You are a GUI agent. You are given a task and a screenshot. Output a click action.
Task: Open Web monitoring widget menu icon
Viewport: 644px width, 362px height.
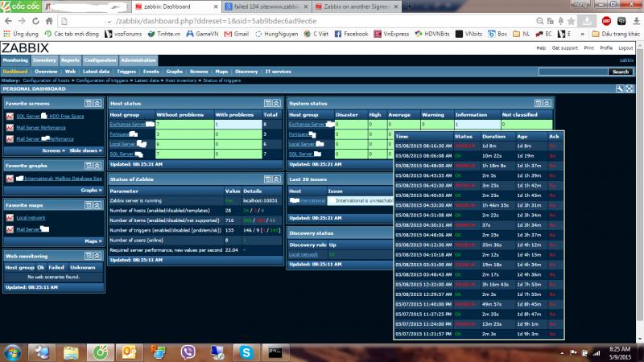89,256
